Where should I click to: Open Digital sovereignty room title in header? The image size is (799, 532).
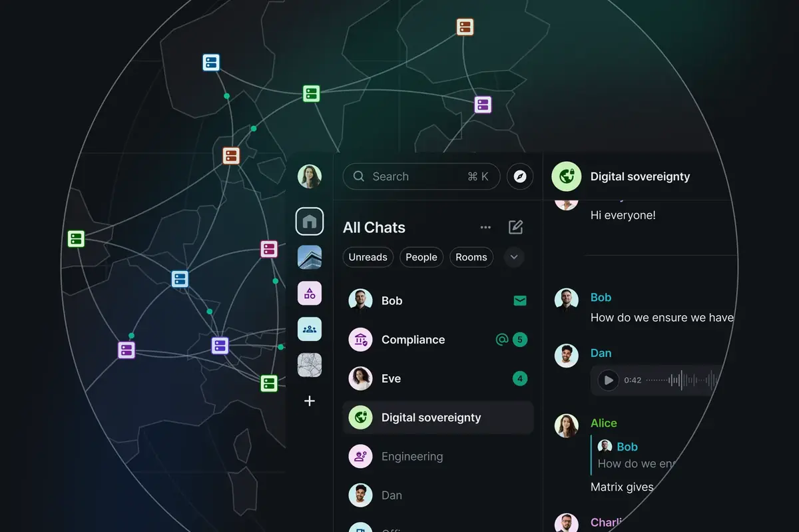coord(640,176)
